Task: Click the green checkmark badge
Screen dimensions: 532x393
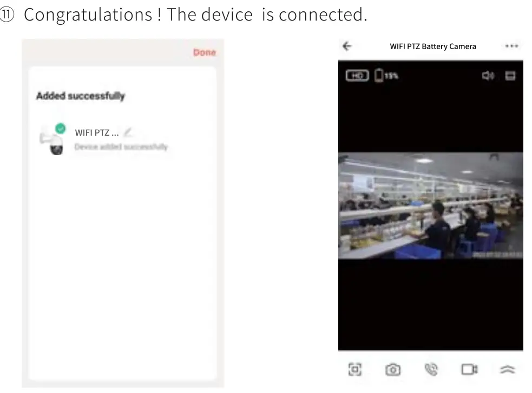Action: coord(61,129)
